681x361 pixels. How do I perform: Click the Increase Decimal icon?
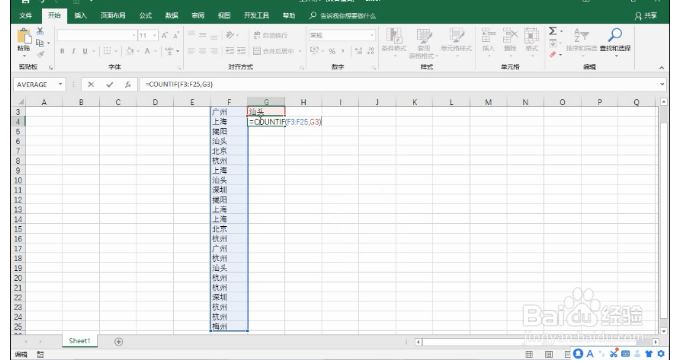pos(358,51)
